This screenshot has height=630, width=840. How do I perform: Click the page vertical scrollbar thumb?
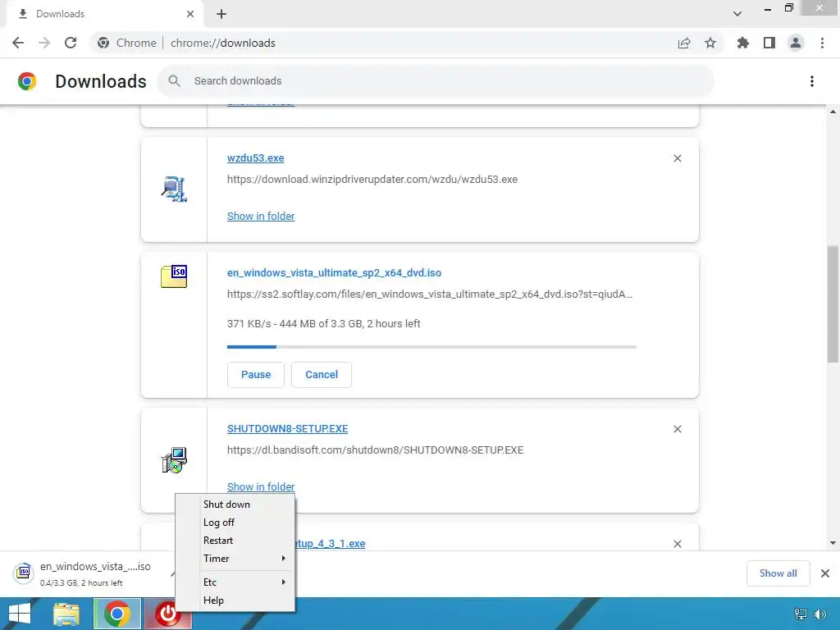(833, 304)
